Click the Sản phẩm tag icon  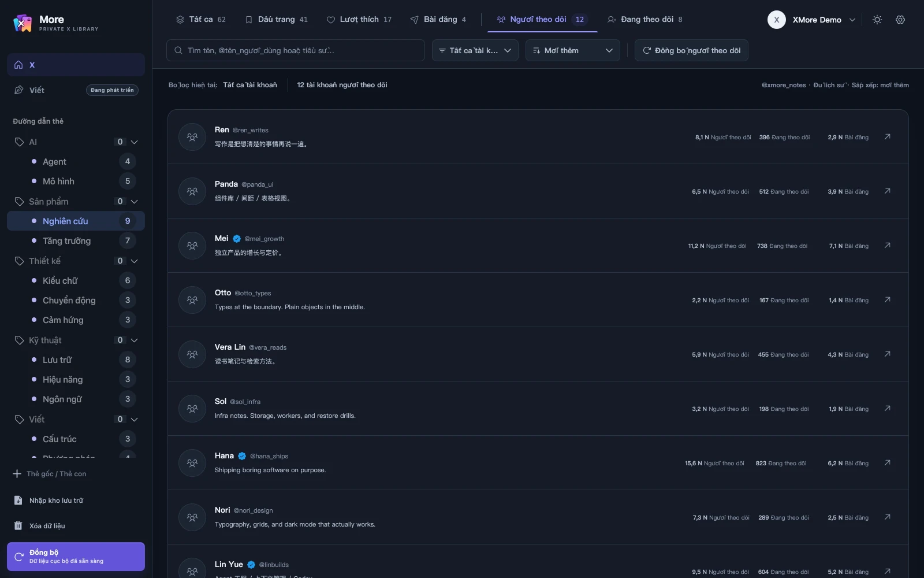pyautogui.click(x=19, y=202)
